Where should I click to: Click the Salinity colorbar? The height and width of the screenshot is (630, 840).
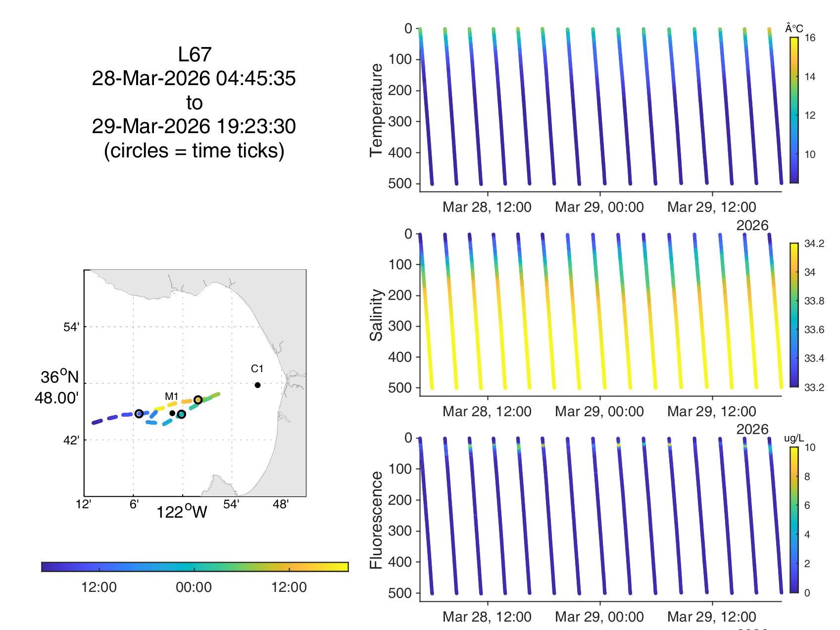pos(794,315)
